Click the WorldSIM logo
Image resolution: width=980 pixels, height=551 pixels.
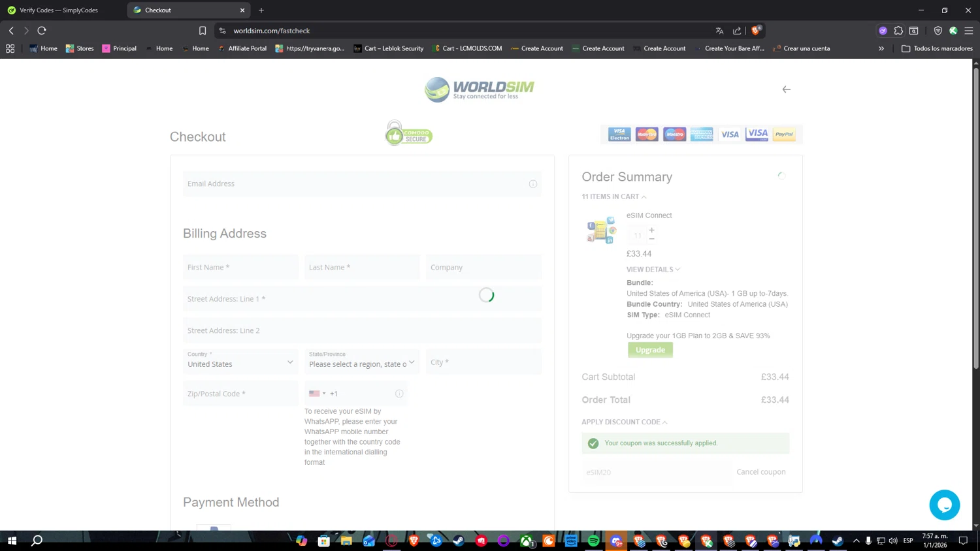coord(479,89)
